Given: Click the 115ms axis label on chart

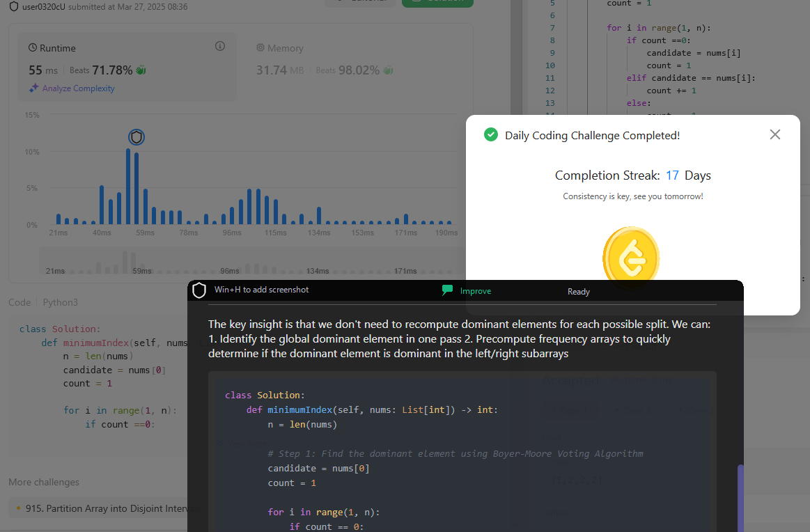Looking at the screenshot, I should pos(275,233).
